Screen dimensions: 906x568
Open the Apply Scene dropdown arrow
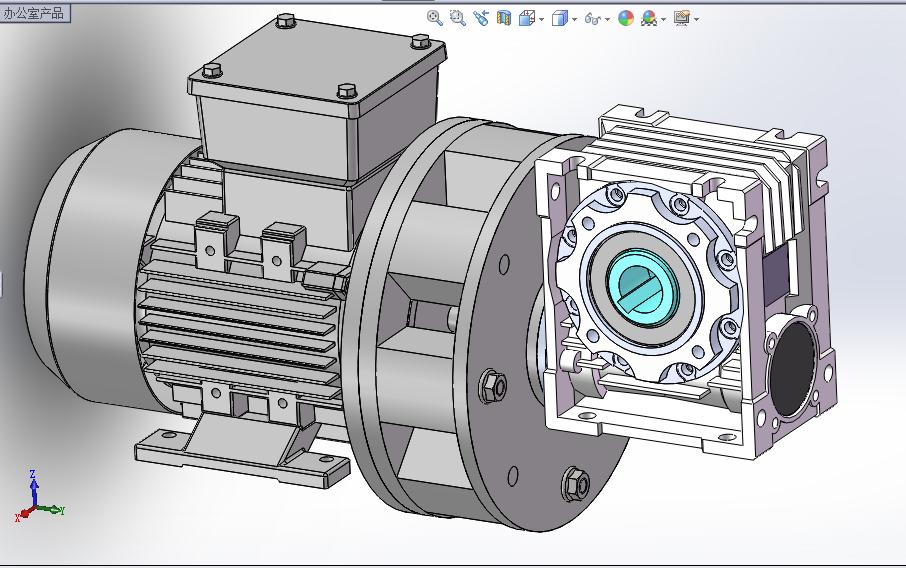[x=663, y=19]
